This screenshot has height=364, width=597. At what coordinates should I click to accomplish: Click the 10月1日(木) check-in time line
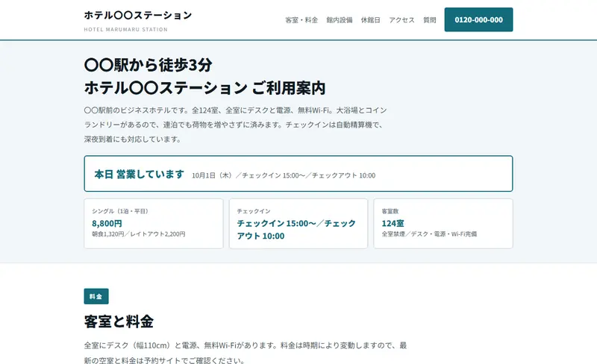pyautogui.click(x=284, y=175)
